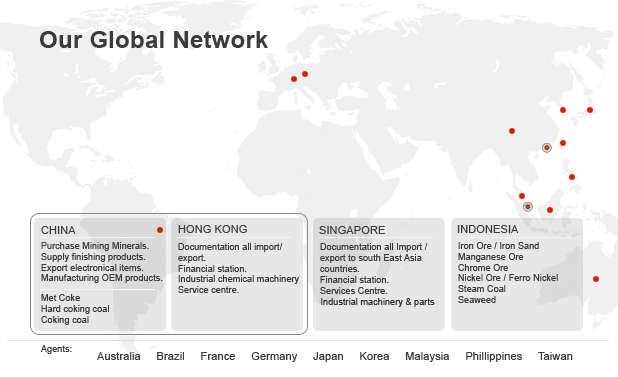Select the red dot over the Philippines

tap(571, 177)
